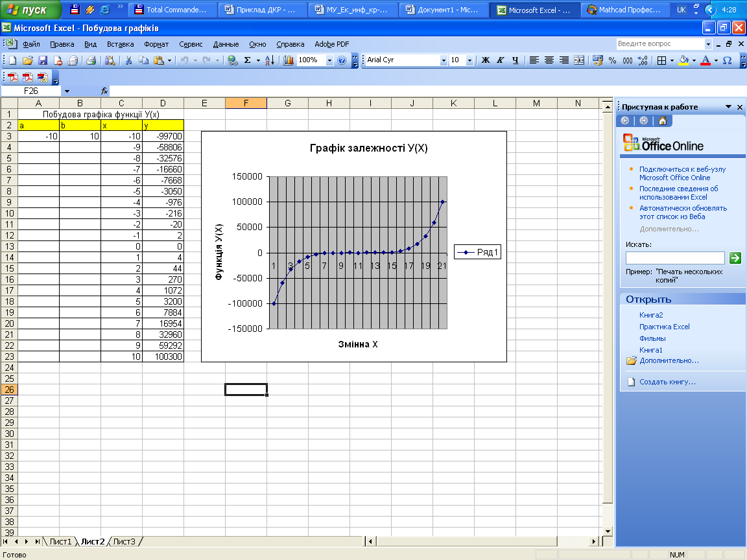Toggle underline Ч formatting
The height and width of the screenshot is (560, 747).
point(515,60)
